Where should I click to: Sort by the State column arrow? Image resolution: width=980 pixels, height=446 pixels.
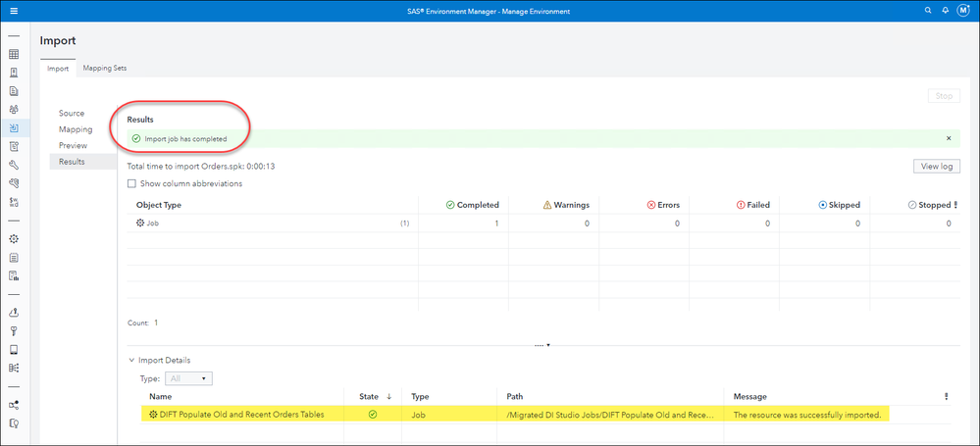pyautogui.click(x=389, y=397)
